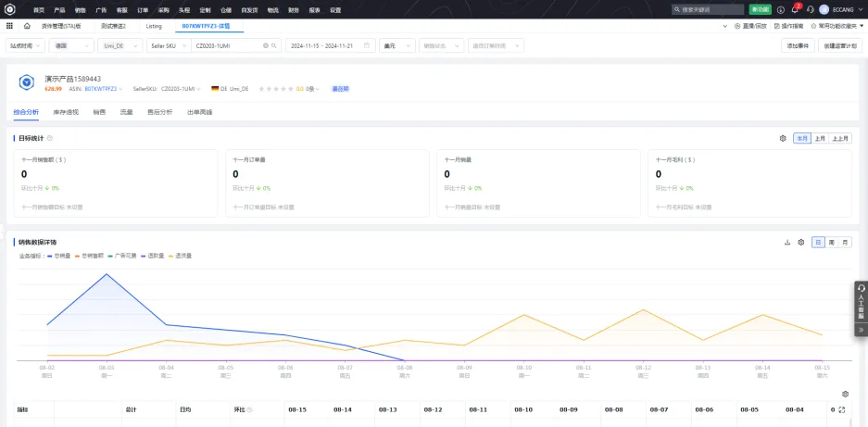Expand the SellerSKU CZ0203-1UMI dropdown arrow
The image size is (868, 427).
pos(197,89)
